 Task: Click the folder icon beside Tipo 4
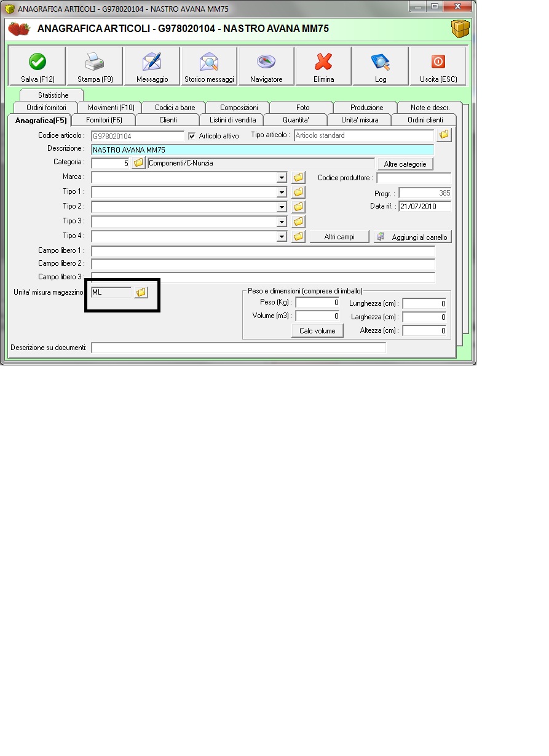[298, 236]
